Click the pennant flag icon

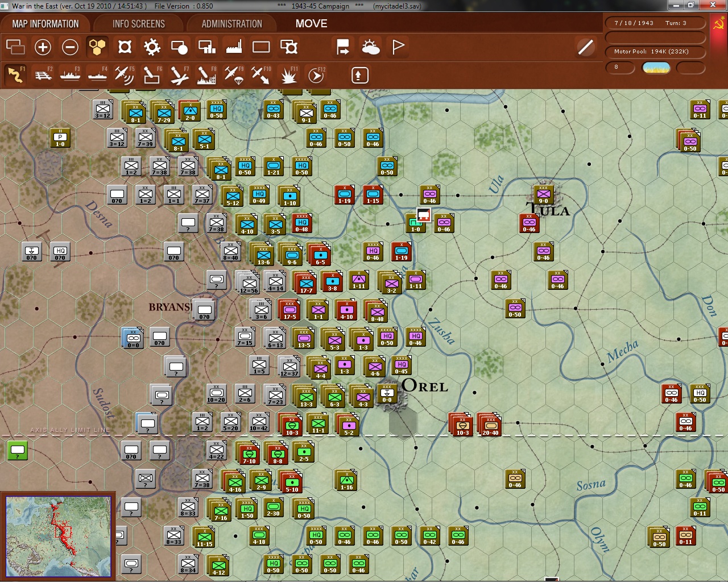398,47
